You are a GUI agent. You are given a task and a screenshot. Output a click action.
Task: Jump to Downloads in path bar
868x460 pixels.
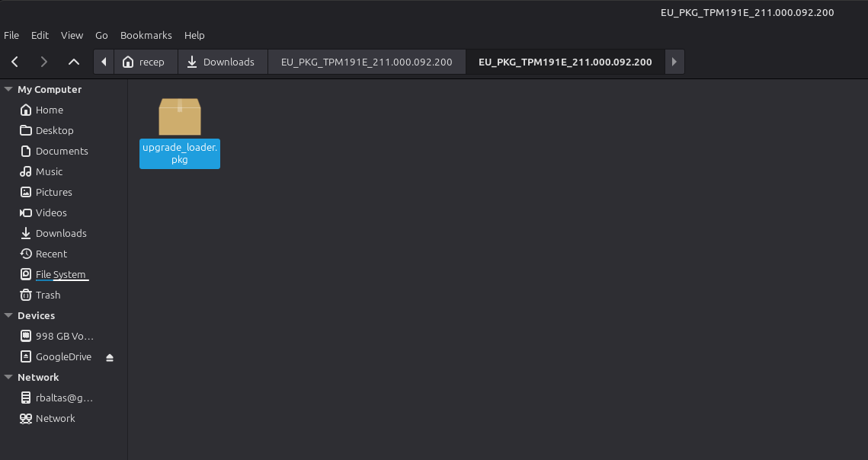223,62
